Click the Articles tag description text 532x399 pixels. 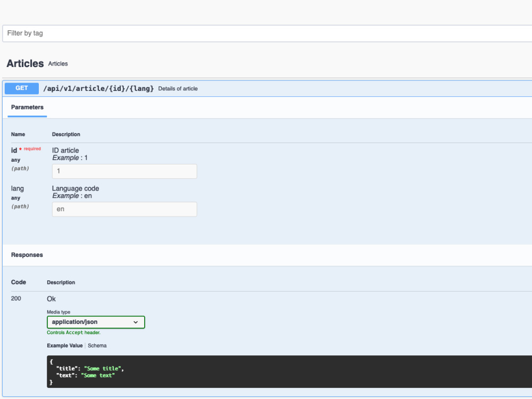(58, 64)
